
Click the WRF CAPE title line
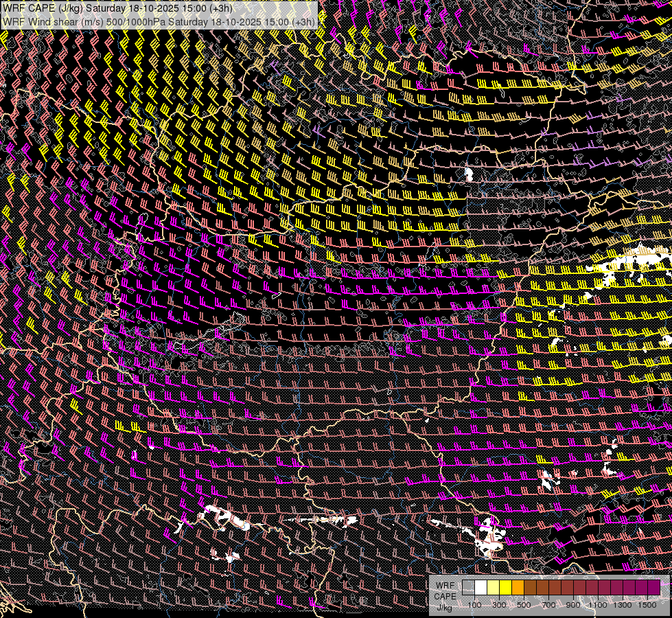coord(117,8)
